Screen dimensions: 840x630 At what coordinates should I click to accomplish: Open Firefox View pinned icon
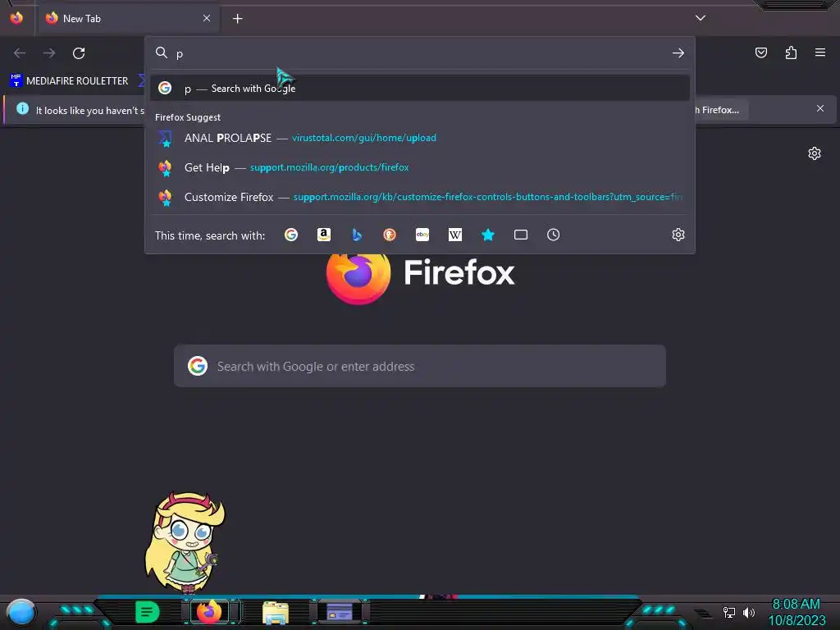point(16,18)
